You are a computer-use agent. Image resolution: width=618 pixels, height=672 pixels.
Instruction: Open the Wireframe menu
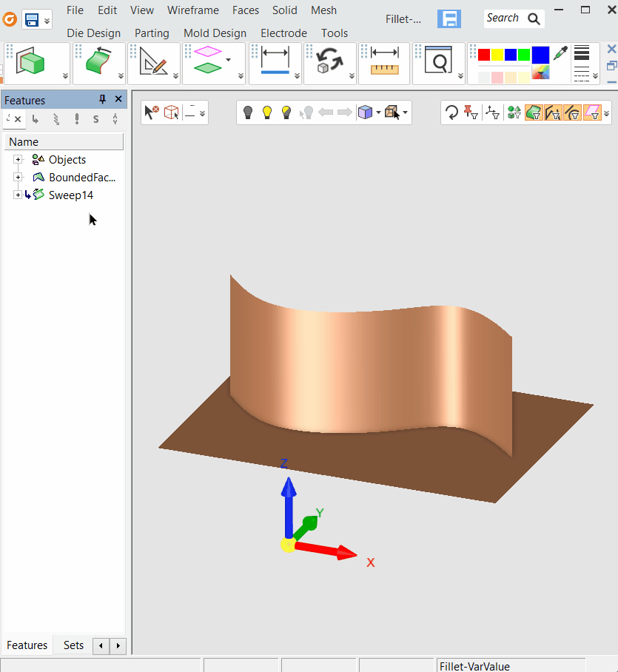pos(192,10)
